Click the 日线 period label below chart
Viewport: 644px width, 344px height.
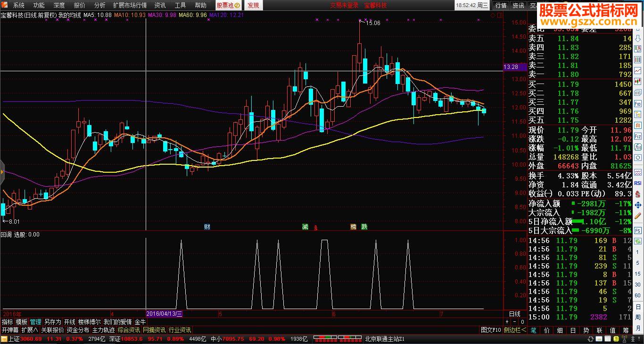click(515, 314)
